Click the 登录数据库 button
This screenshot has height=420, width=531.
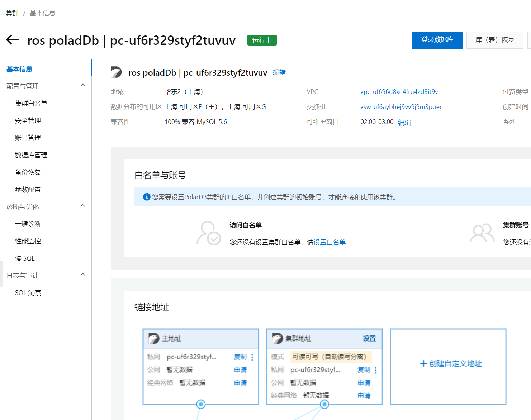click(x=437, y=40)
